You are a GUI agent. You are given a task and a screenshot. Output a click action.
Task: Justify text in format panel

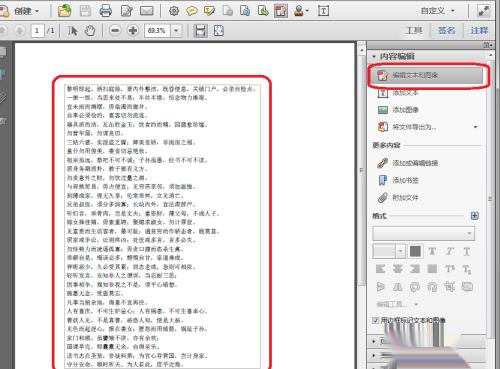[432, 269]
